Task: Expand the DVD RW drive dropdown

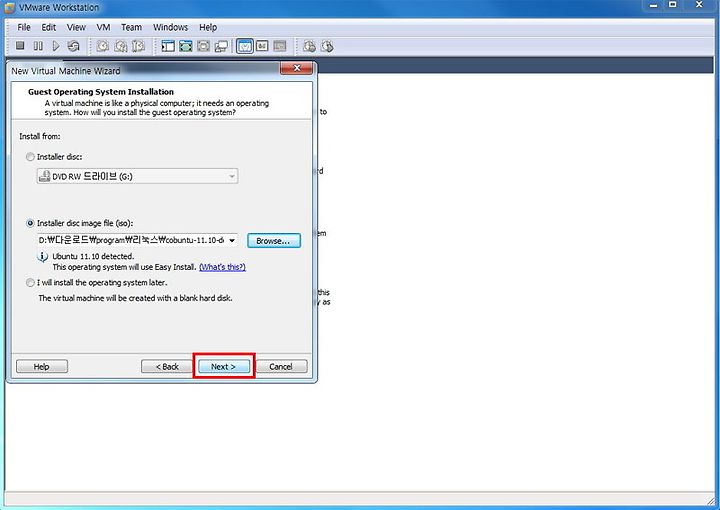Action: (231, 176)
